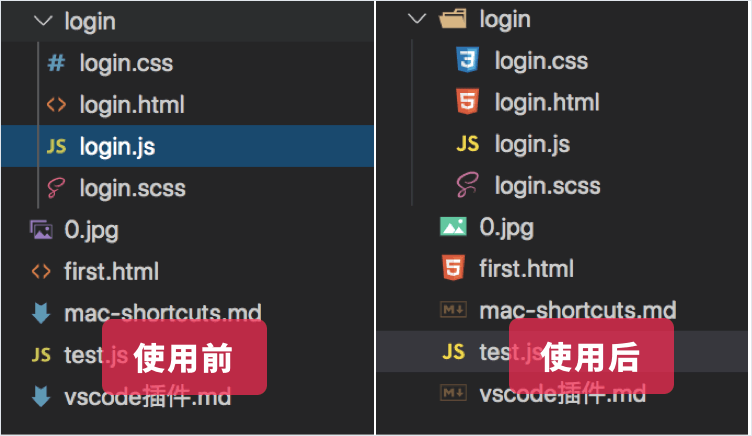Image resolution: width=752 pixels, height=436 pixels.
Task: Click the thin pink Sass icon in left explorer
Action: tap(56, 188)
